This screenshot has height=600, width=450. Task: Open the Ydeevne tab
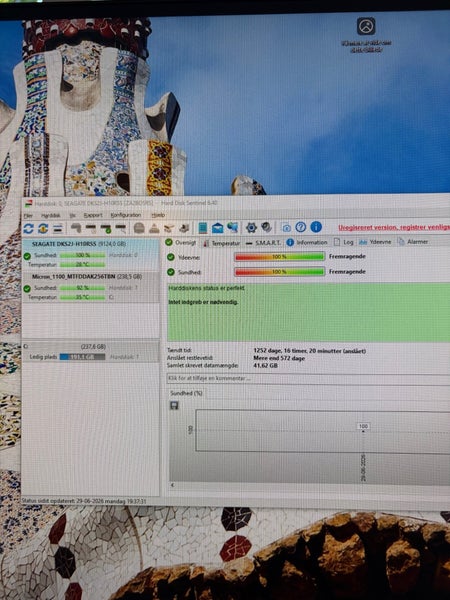pyautogui.click(x=375, y=242)
